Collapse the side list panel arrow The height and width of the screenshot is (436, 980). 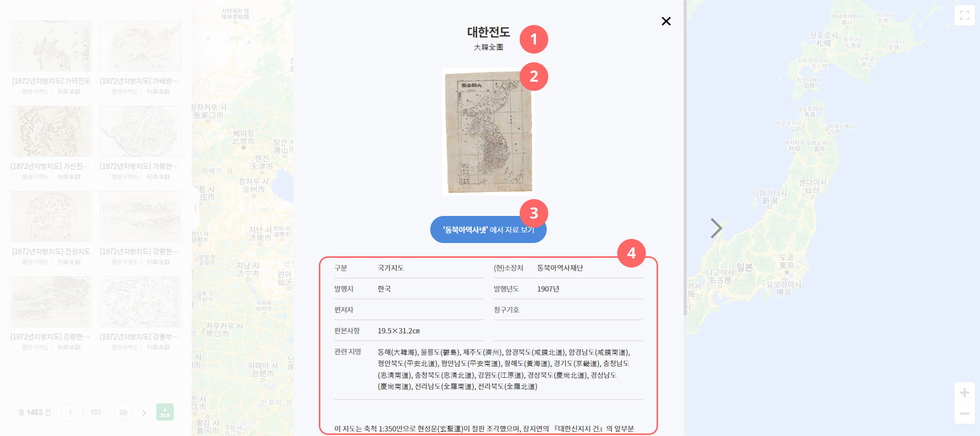pos(195,207)
